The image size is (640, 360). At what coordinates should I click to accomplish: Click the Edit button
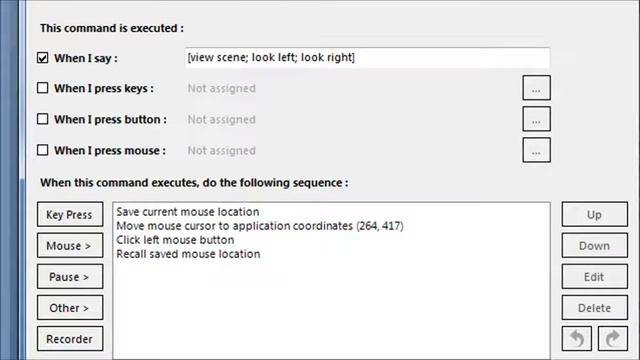coord(595,276)
